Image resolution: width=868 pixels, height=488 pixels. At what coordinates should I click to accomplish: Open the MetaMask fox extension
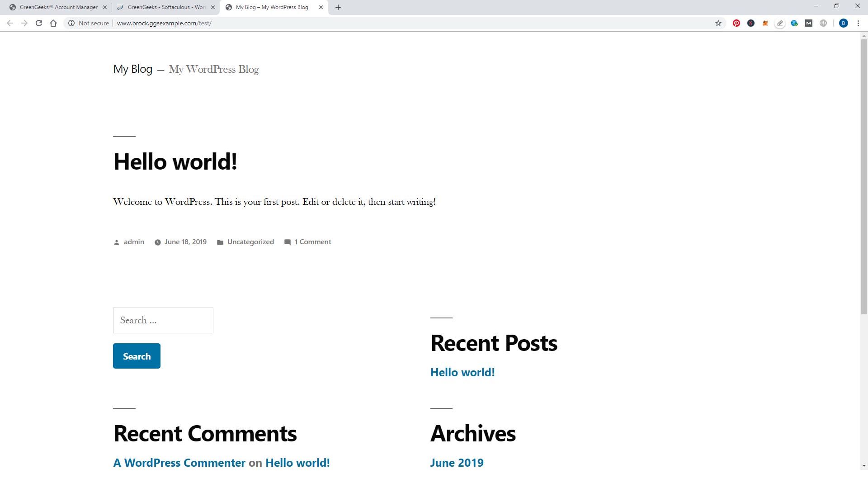click(765, 23)
